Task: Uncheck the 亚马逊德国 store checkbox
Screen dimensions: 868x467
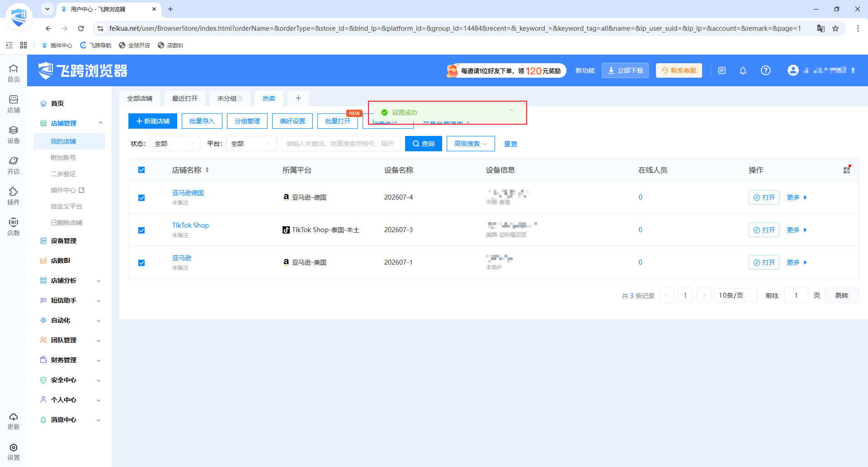Action: tap(142, 198)
